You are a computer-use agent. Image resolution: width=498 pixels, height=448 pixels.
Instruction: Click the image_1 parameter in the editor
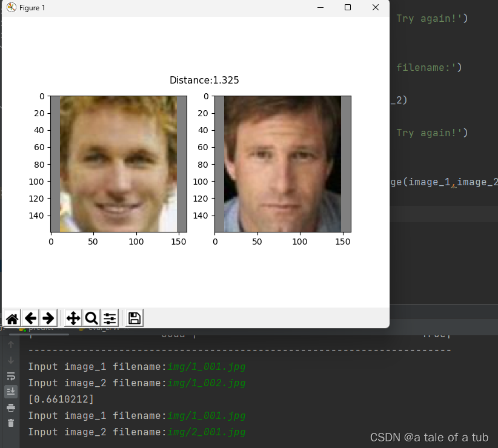point(430,182)
